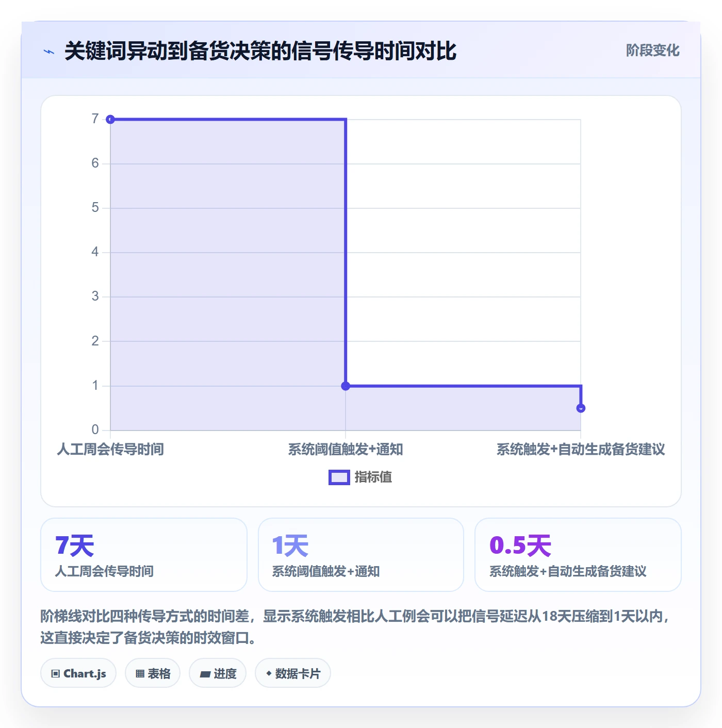722x728 pixels.
Task: Click the description paragraph starting 阶梯线对比
Action: point(356,627)
